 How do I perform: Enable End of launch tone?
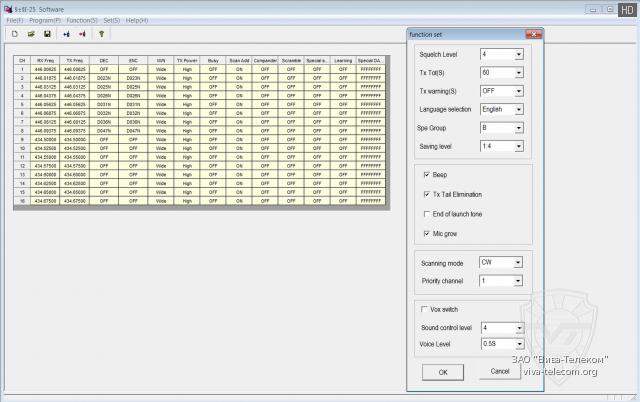pyautogui.click(x=427, y=214)
